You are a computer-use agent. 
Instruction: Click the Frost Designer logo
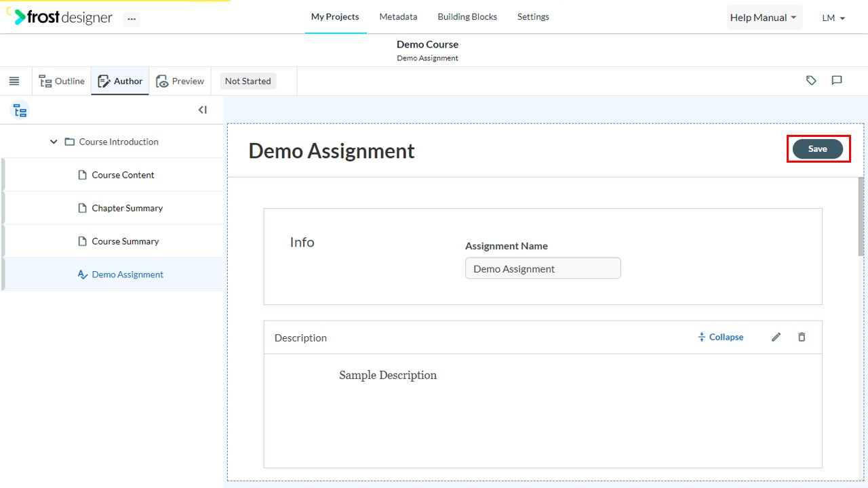pos(64,17)
